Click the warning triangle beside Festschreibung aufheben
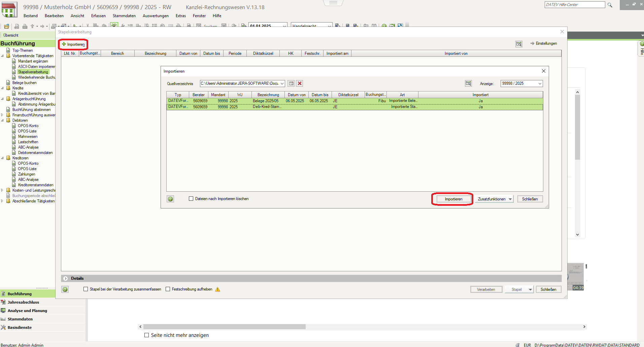Viewport: 644px width, 347px height. tap(217, 290)
